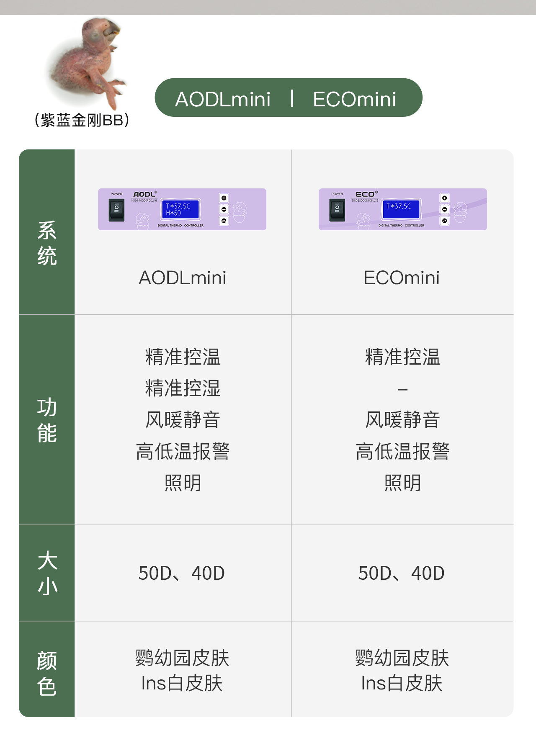Click the ECOmini label below the controller

402,278
